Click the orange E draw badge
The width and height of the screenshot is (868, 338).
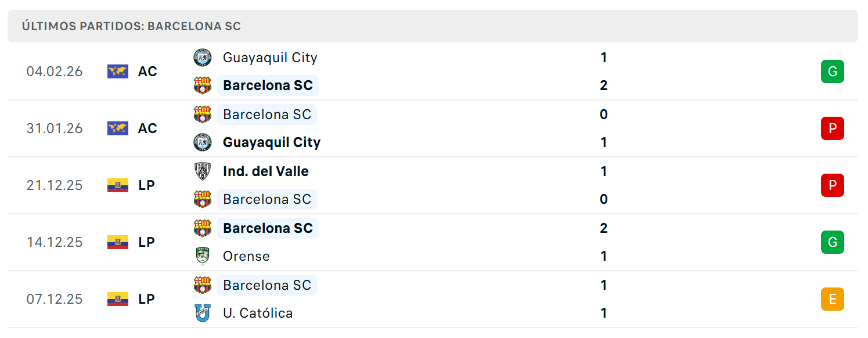click(832, 299)
